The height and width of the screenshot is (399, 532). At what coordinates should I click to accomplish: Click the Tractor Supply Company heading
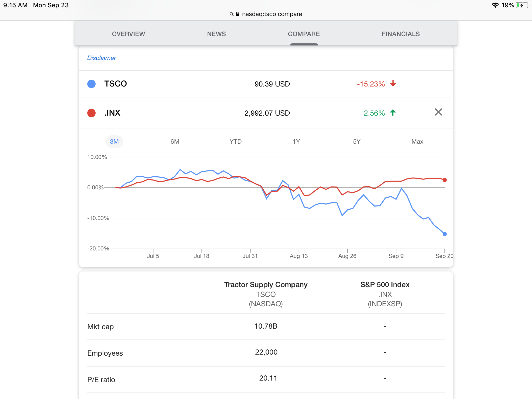266,285
